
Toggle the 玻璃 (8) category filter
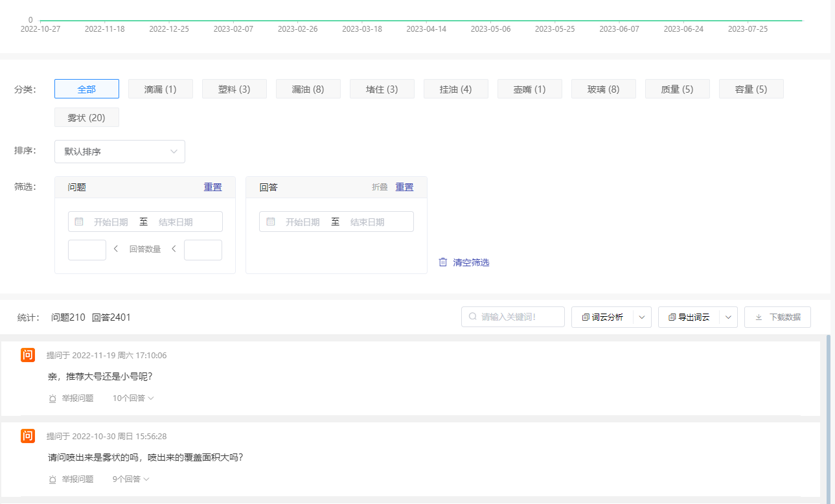coord(603,89)
